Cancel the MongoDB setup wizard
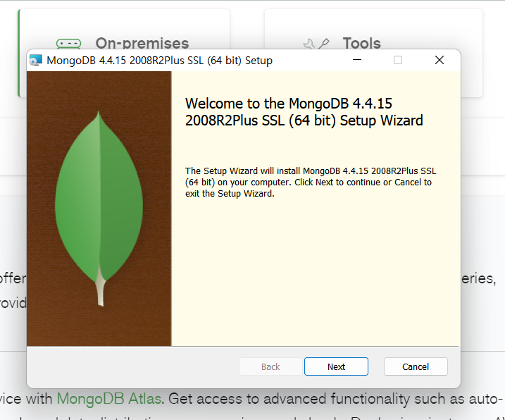Screen dimensions: 505x420 (x=416, y=366)
